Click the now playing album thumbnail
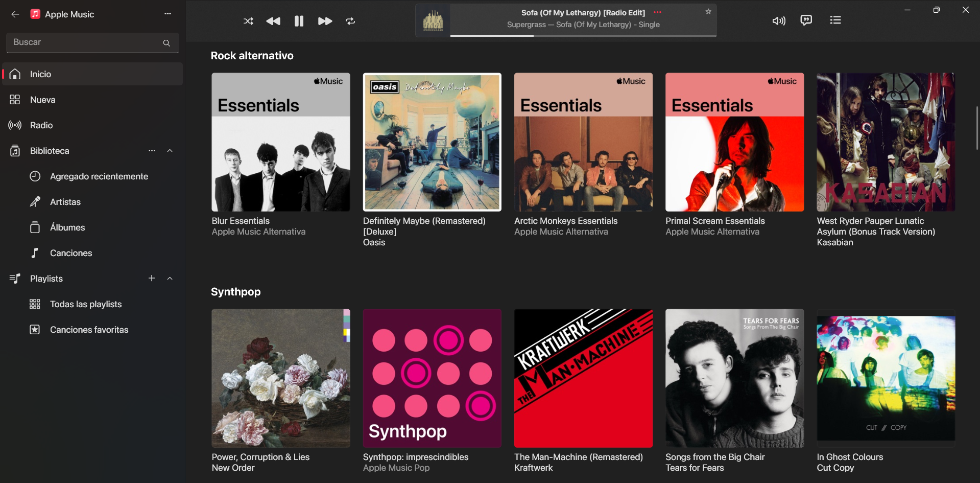The height and width of the screenshot is (483, 980). click(x=433, y=21)
